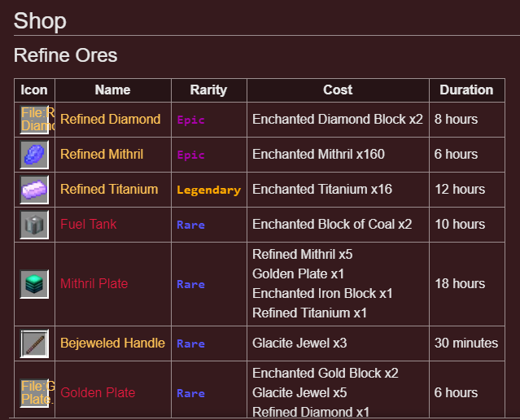Open the Refined Diamond page link

(110, 119)
